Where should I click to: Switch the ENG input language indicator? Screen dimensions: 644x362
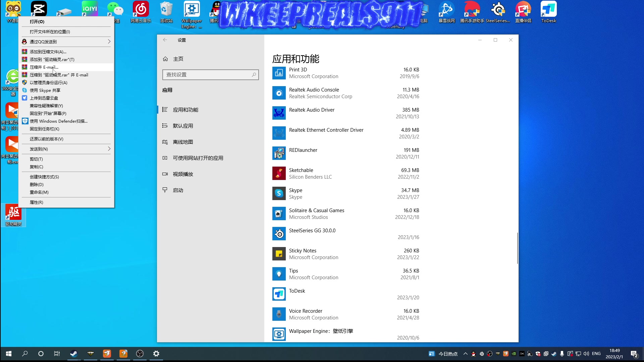click(x=596, y=354)
